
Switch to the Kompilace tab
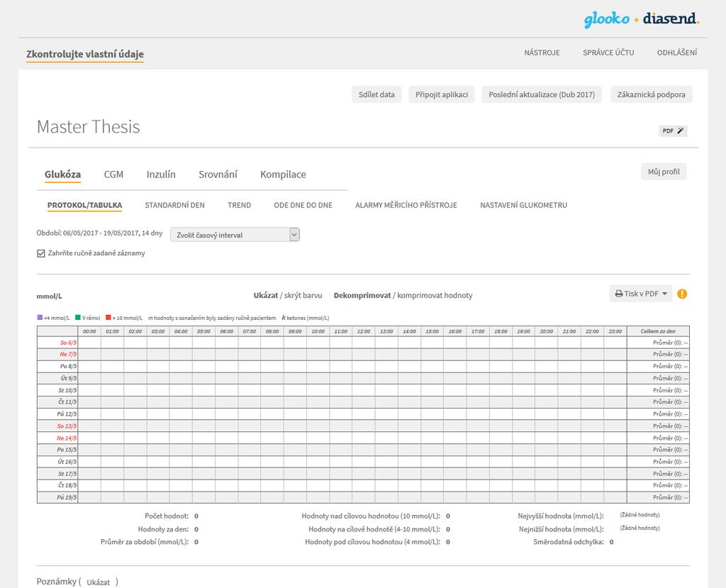point(283,174)
